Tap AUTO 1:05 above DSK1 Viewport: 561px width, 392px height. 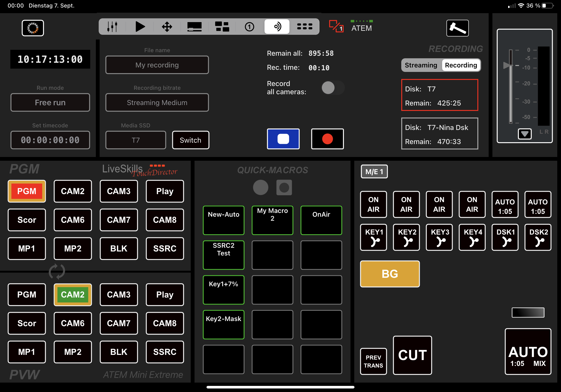point(505,204)
